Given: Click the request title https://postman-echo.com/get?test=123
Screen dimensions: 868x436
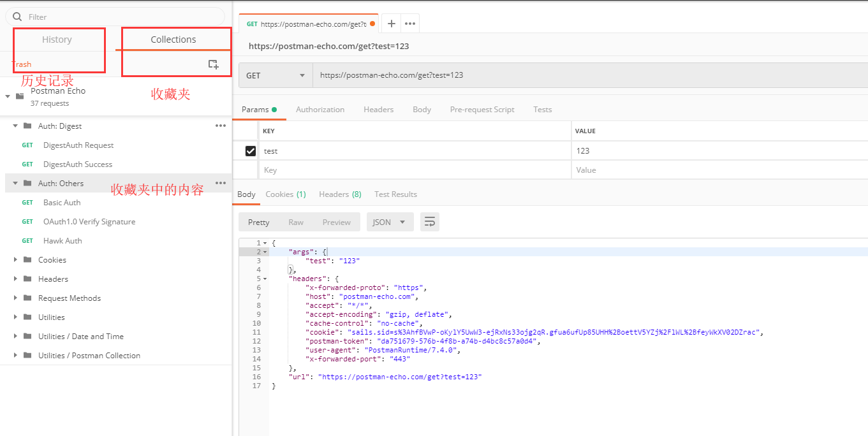Looking at the screenshot, I should [328, 46].
